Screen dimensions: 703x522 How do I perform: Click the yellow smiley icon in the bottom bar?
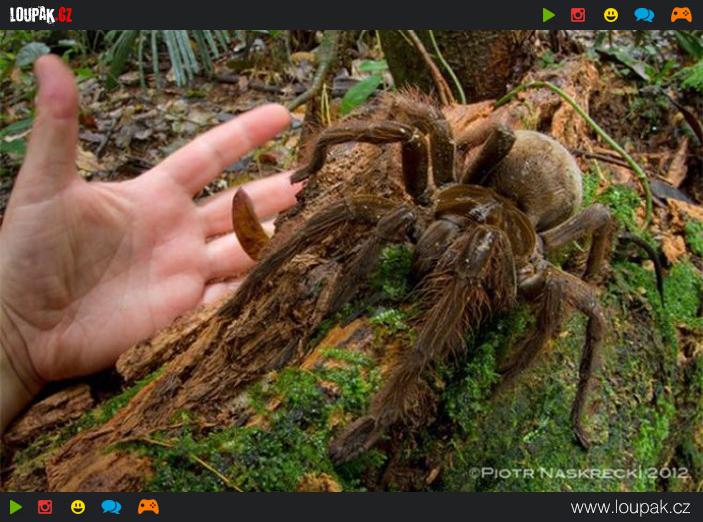78,507
